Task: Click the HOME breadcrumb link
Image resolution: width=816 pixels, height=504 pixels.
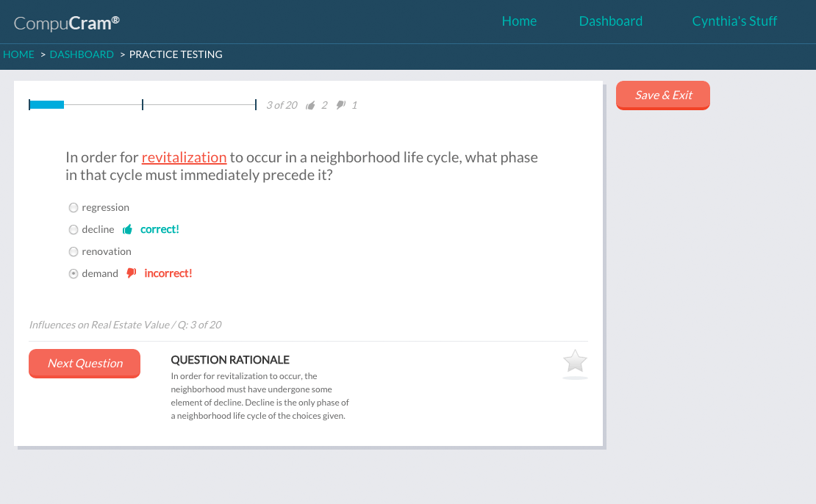Action: (x=18, y=54)
